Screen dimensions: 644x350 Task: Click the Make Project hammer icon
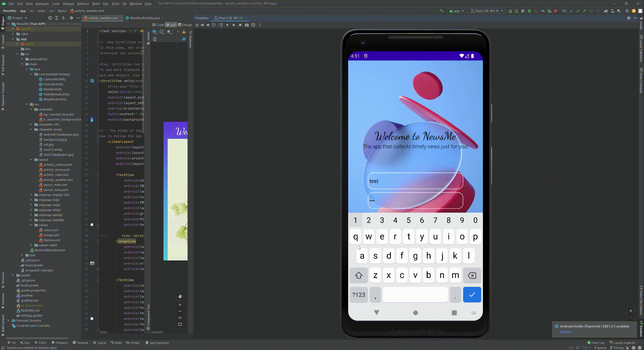pyautogui.click(x=442, y=11)
